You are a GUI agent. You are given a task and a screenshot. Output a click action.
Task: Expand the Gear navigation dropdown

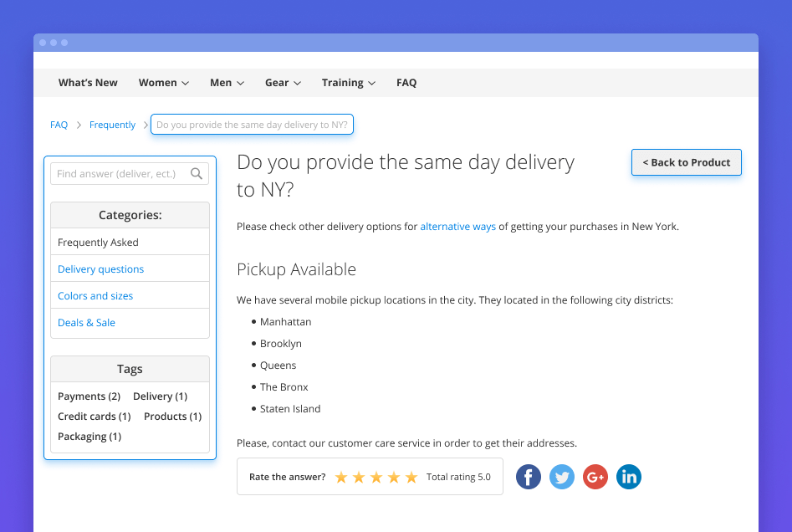pyautogui.click(x=283, y=83)
